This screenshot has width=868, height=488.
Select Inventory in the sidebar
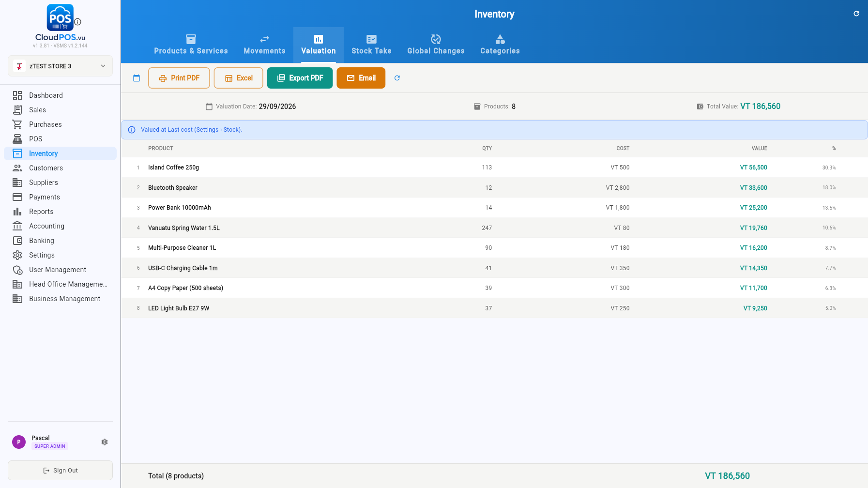[60, 153]
